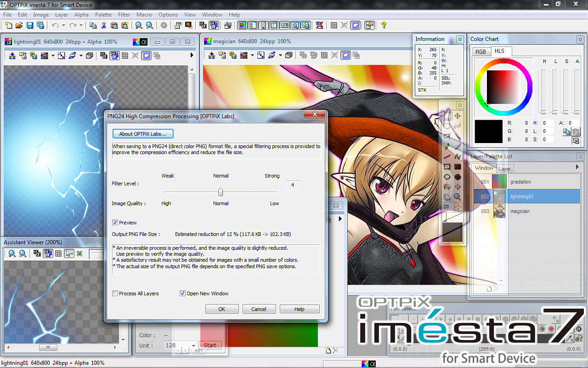
Task: Click the Cut scissors icon
Action: tap(103, 25)
